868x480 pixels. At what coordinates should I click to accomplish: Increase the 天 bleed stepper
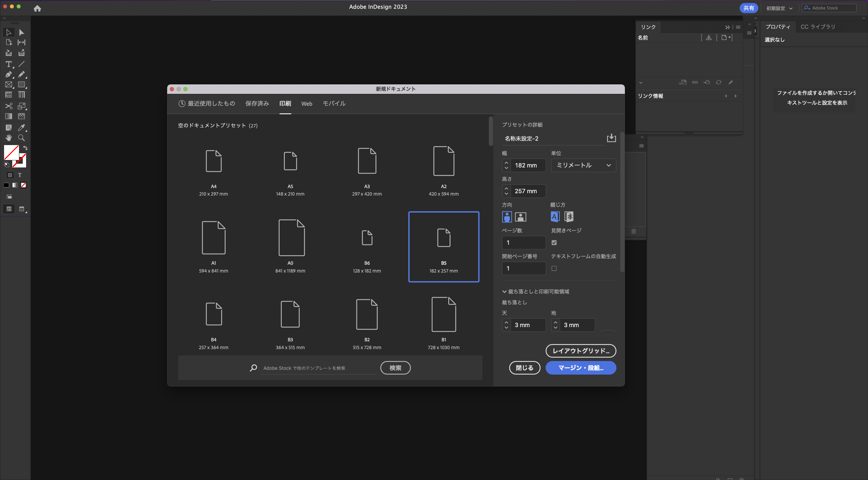tap(506, 322)
